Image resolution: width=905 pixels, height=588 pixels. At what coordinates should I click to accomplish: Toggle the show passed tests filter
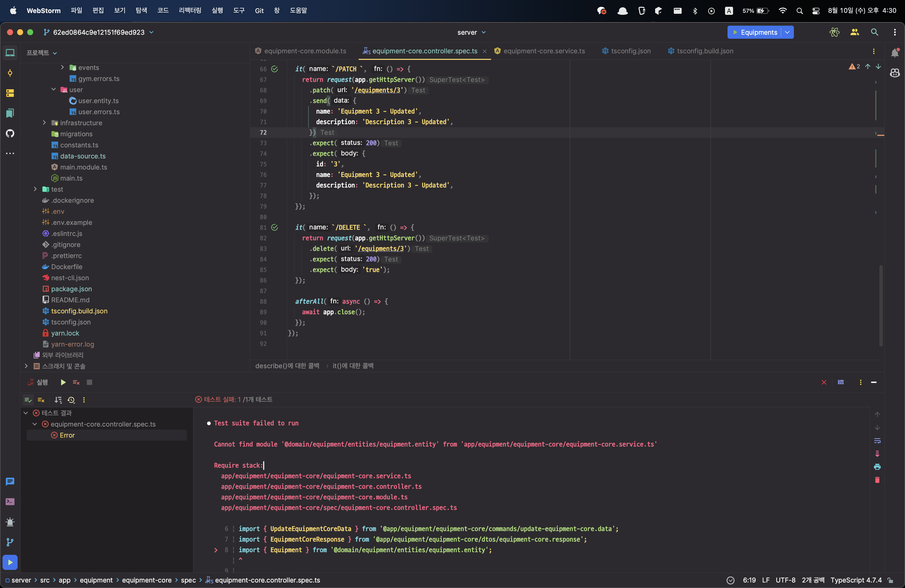(28, 400)
